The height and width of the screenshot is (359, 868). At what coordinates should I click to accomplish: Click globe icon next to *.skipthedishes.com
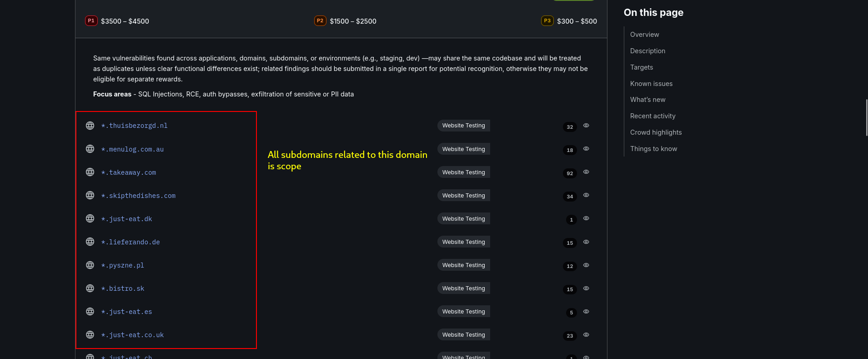point(90,195)
